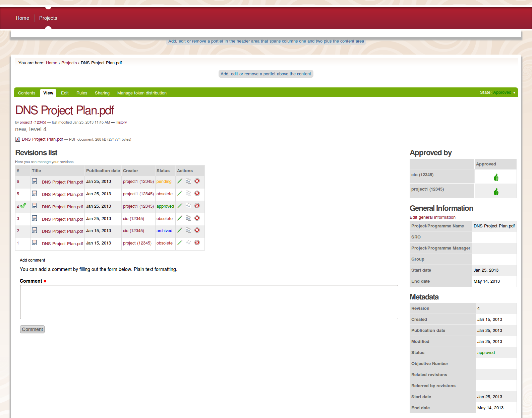Click the Projects breadcrumb link

[x=69, y=63]
